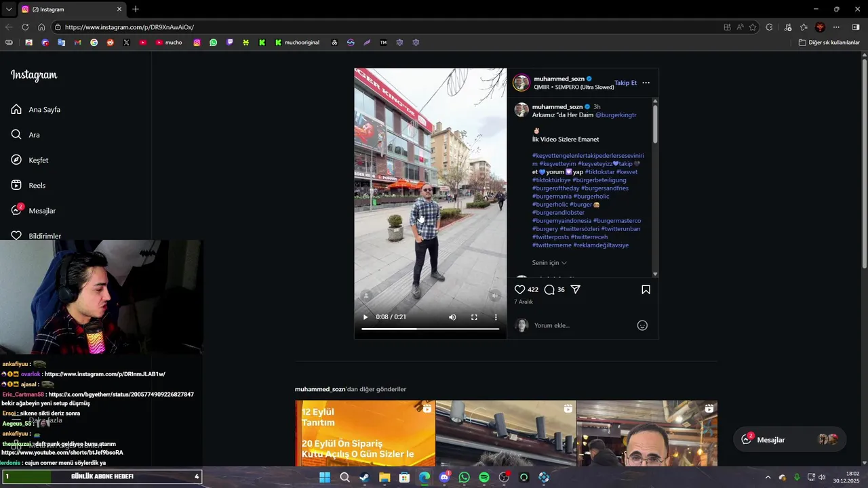Viewport: 868px width, 488px height.
Task: Open the X bookmark in bookmarks bar
Action: (x=126, y=42)
